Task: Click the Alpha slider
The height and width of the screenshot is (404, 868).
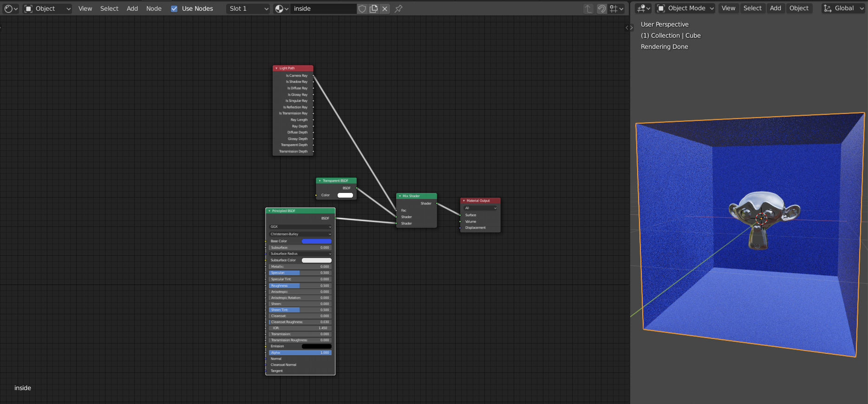Action: click(300, 353)
